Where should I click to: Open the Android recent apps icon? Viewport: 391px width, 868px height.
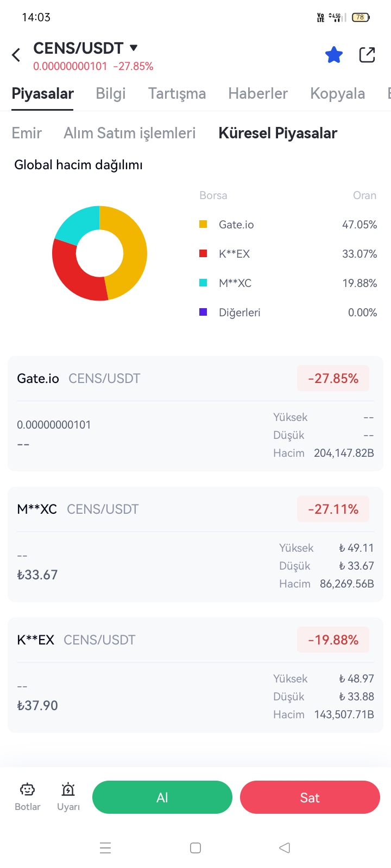pos(105,847)
